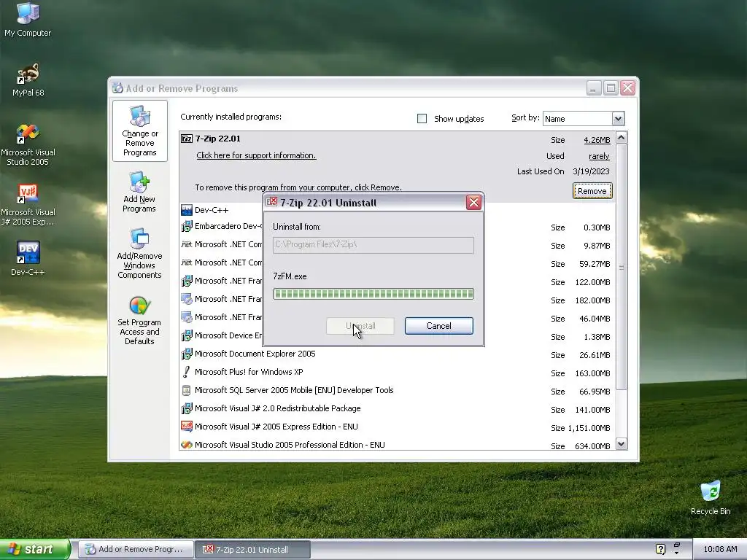This screenshot has height=560, width=747.
Task: Click Microsoft Device Emulator entry icon
Action: coord(186,335)
